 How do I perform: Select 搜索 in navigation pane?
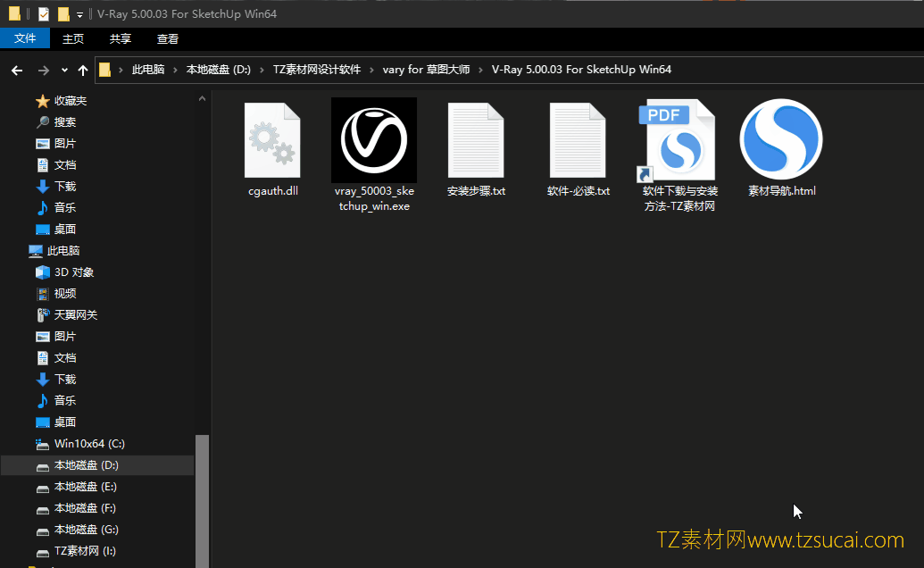tap(65, 122)
